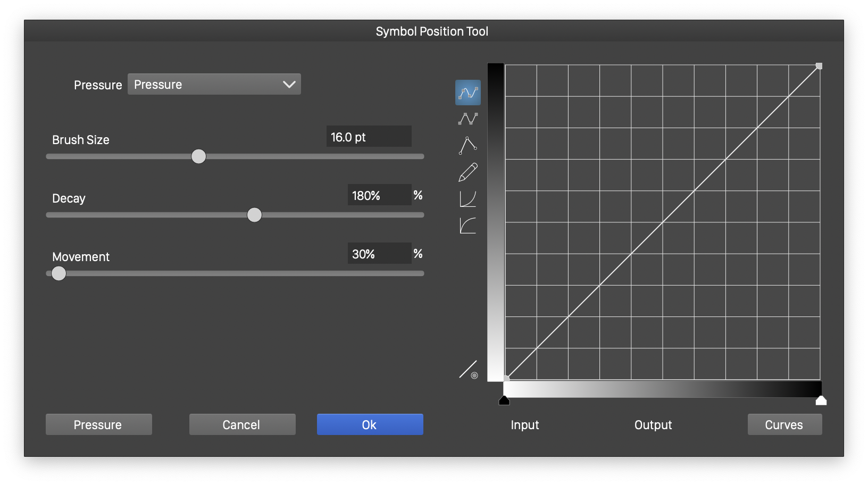Screen dimensions: 868x485
Task: Click the bottom Pressure button
Action: coord(99,424)
